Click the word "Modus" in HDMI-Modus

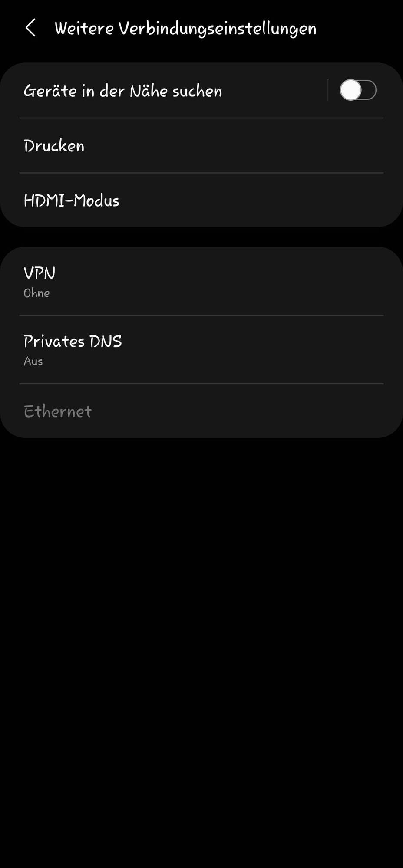pos(96,201)
